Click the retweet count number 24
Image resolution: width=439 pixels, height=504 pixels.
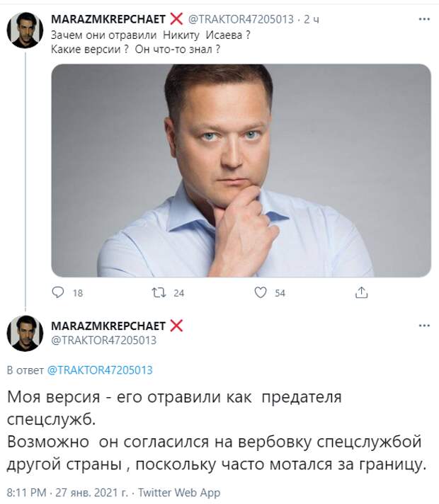pyautogui.click(x=178, y=293)
